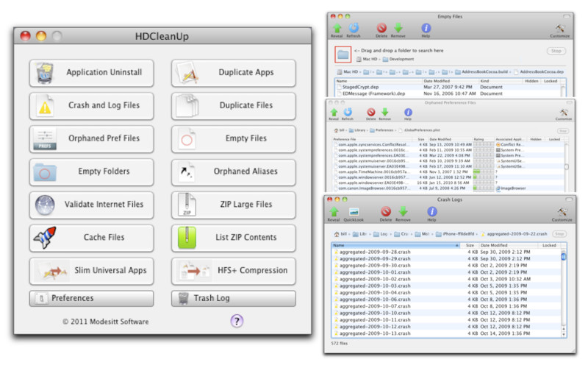Click Development folder in Empty Files path
This screenshot has width=588, height=368.
click(398, 60)
